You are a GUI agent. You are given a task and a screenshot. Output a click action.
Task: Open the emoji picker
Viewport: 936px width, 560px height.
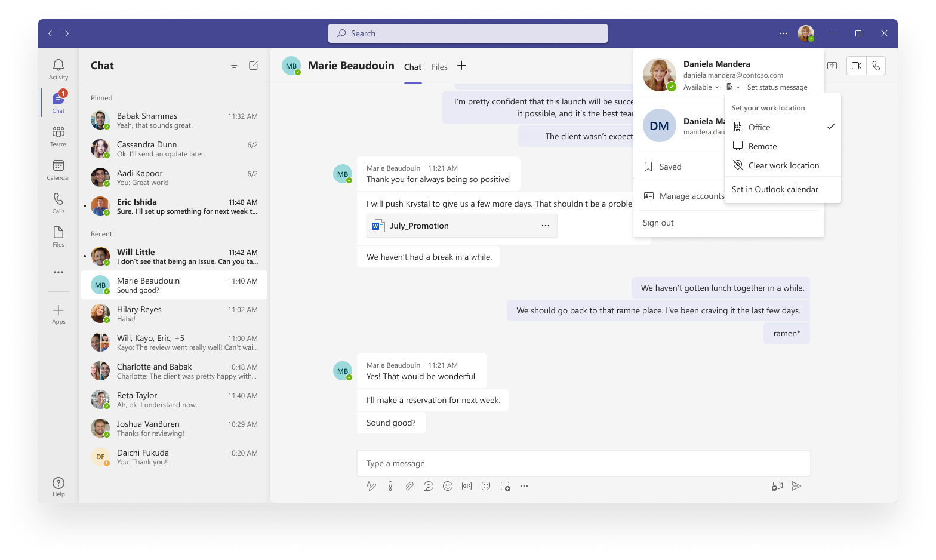click(448, 486)
